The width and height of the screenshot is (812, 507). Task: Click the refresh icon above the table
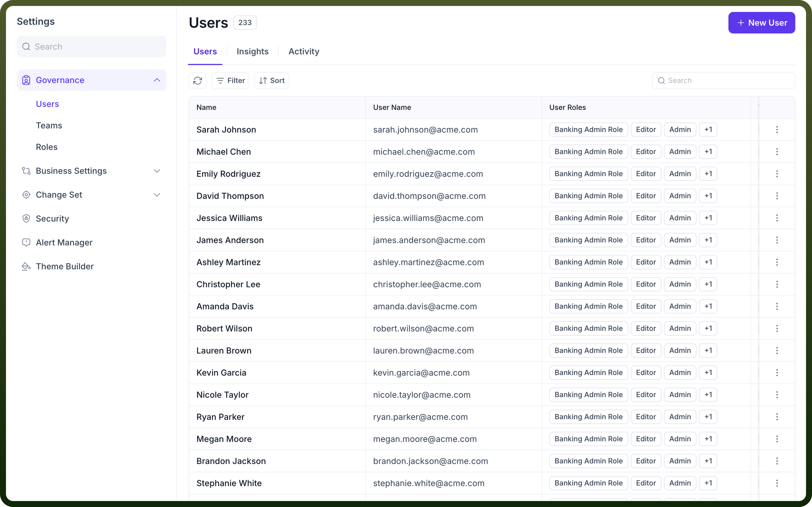point(197,80)
